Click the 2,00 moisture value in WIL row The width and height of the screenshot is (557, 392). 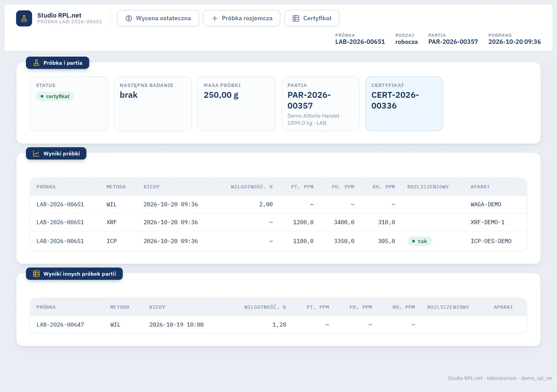tap(266, 204)
